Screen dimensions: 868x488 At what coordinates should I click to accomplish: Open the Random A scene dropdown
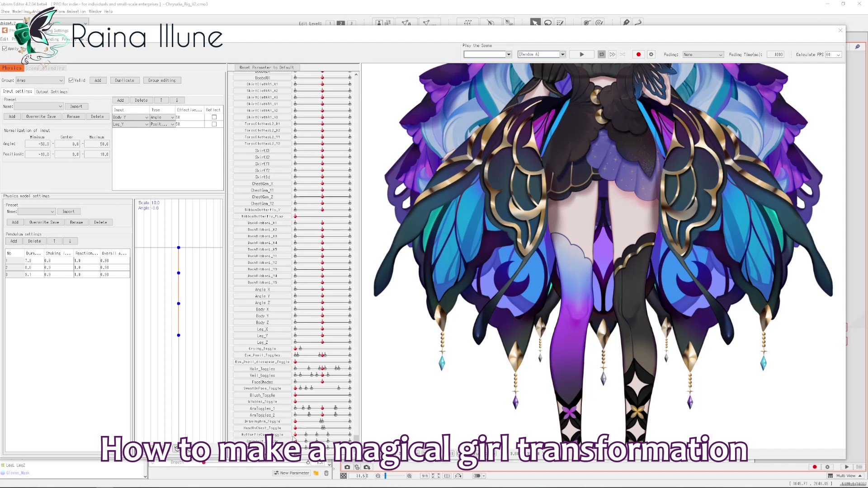click(542, 54)
